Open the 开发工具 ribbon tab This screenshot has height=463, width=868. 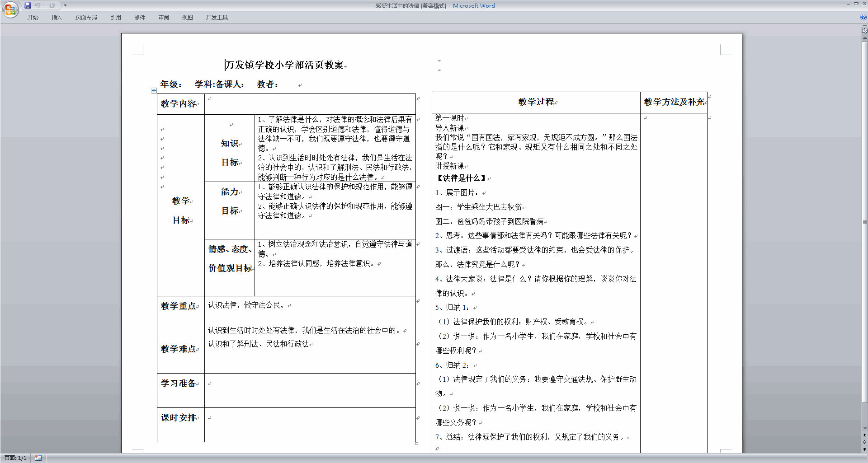pos(217,18)
